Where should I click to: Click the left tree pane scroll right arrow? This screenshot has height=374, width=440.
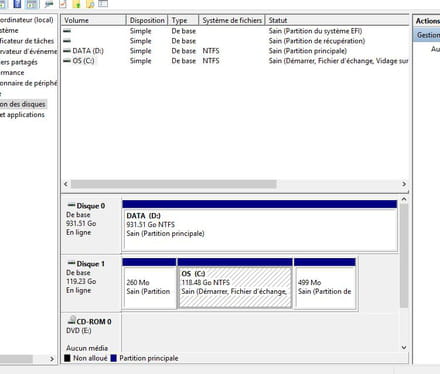pos(52,359)
